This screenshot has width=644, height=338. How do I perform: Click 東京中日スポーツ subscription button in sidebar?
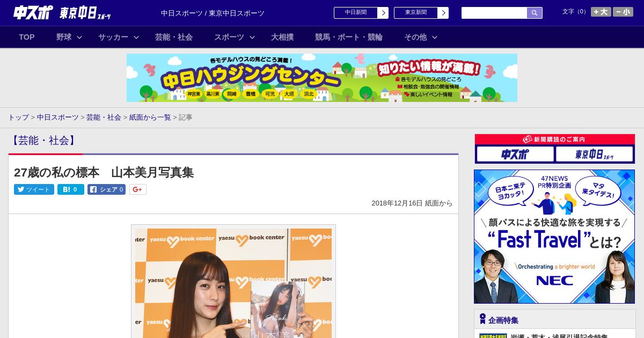pos(594,155)
